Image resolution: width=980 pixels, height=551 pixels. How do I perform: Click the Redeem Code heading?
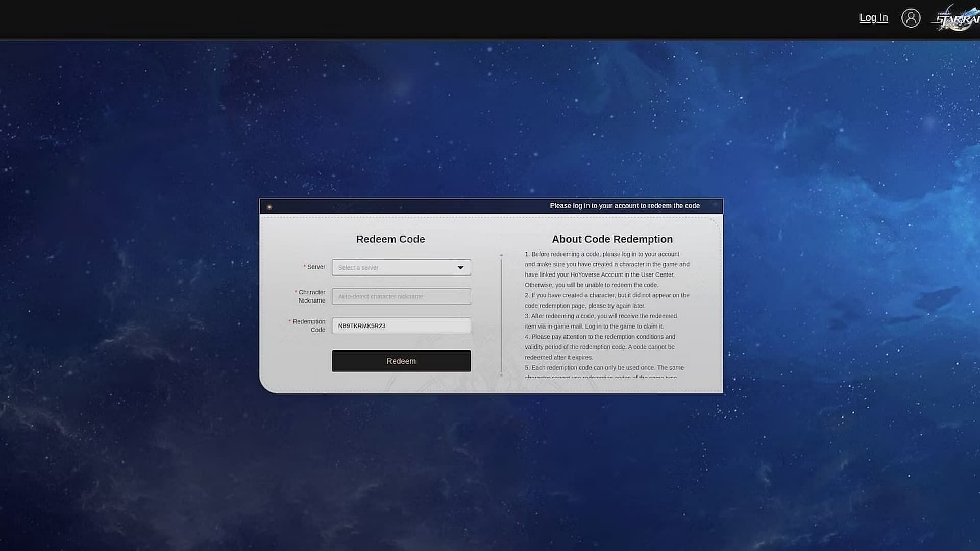pos(390,239)
